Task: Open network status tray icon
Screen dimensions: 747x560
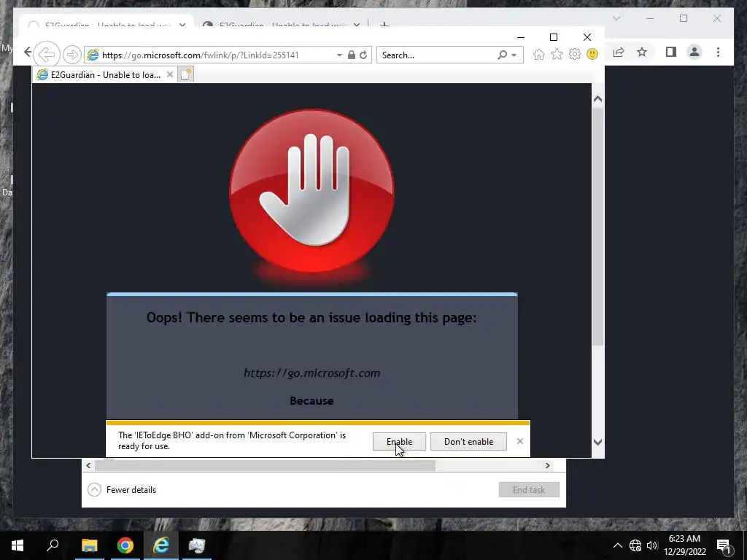Action: point(635,545)
